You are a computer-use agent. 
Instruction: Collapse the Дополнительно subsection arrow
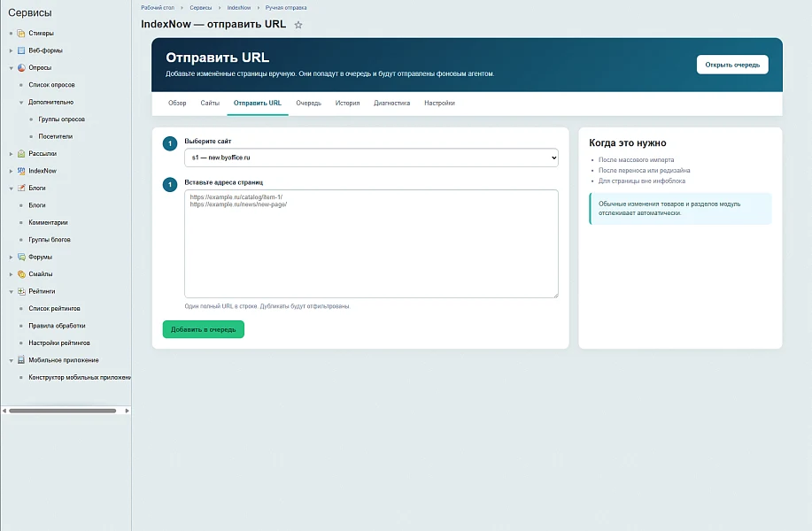(x=21, y=103)
